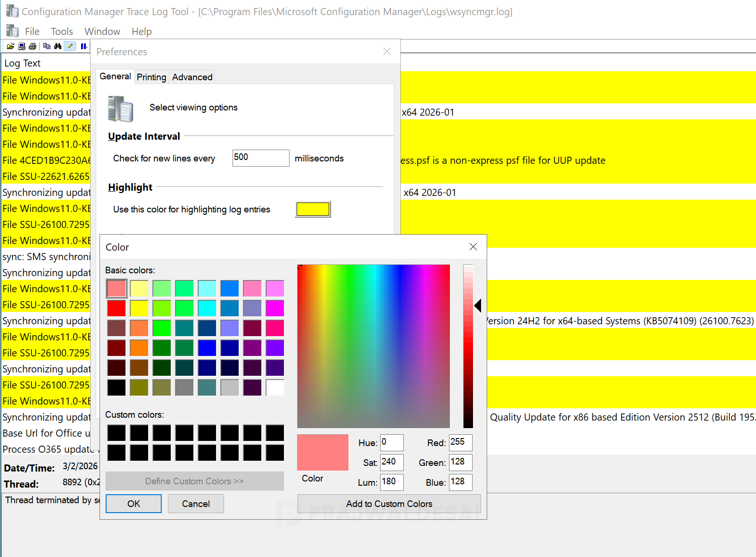
Task: Select the light gray basic color swatch
Action: pos(230,388)
